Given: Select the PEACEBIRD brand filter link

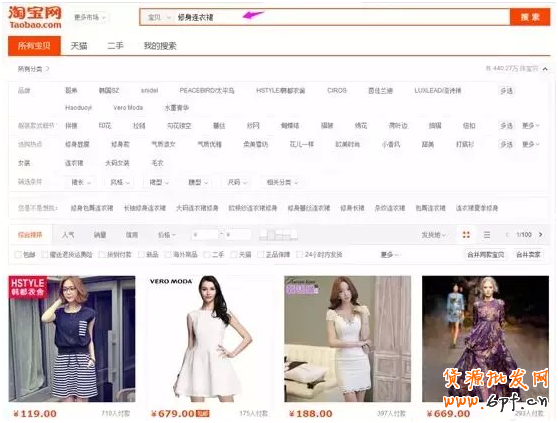Looking at the screenshot, I should pos(206,91).
